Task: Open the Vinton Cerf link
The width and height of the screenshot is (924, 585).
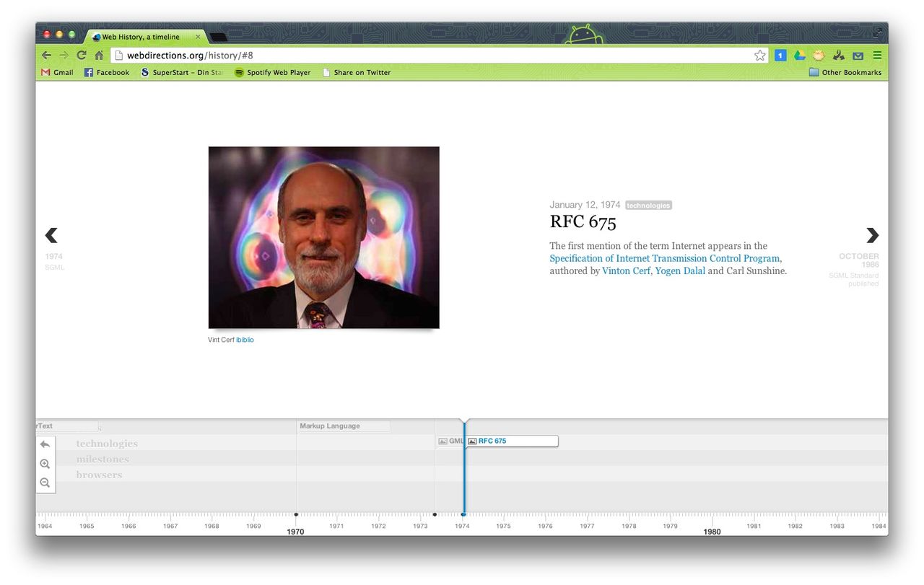Action: pyautogui.click(x=626, y=271)
